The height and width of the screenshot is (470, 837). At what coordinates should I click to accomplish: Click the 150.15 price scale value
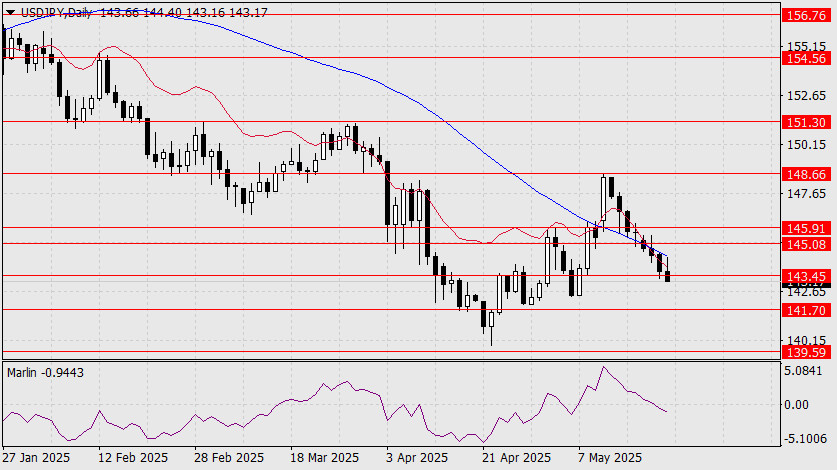tap(807, 144)
